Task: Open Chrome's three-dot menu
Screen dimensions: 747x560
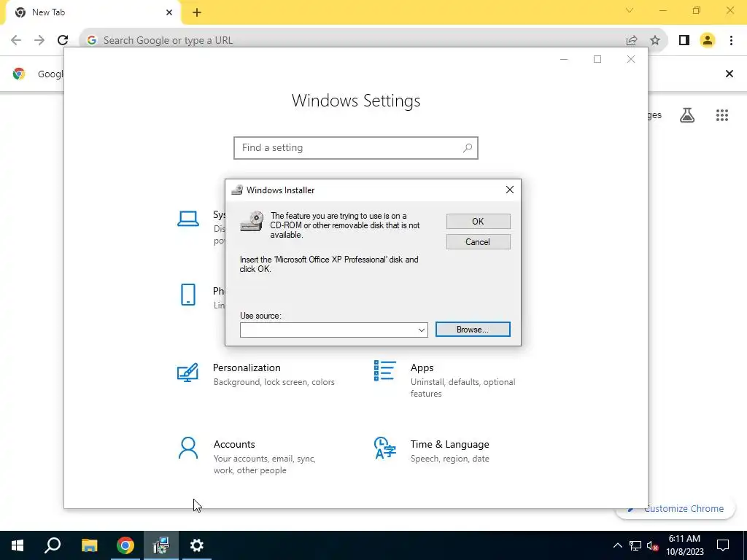Action: [731, 41]
